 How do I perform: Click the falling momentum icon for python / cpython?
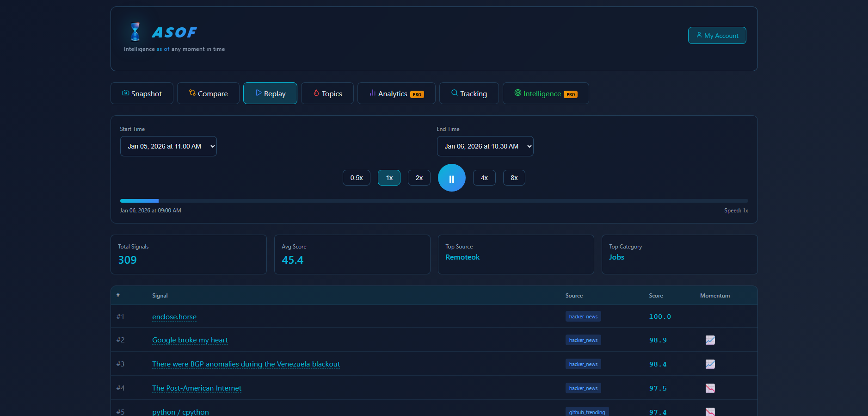click(x=710, y=412)
